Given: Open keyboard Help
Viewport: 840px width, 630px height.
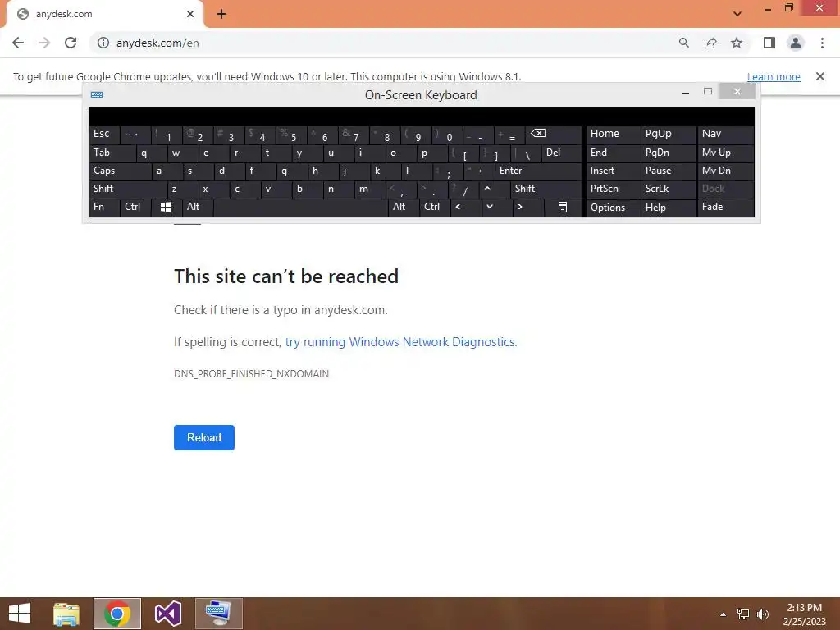Looking at the screenshot, I should tap(668, 208).
